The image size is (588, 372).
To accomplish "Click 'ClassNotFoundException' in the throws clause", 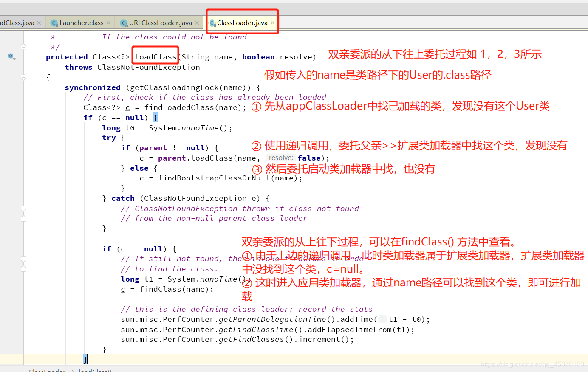I will [149, 67].
